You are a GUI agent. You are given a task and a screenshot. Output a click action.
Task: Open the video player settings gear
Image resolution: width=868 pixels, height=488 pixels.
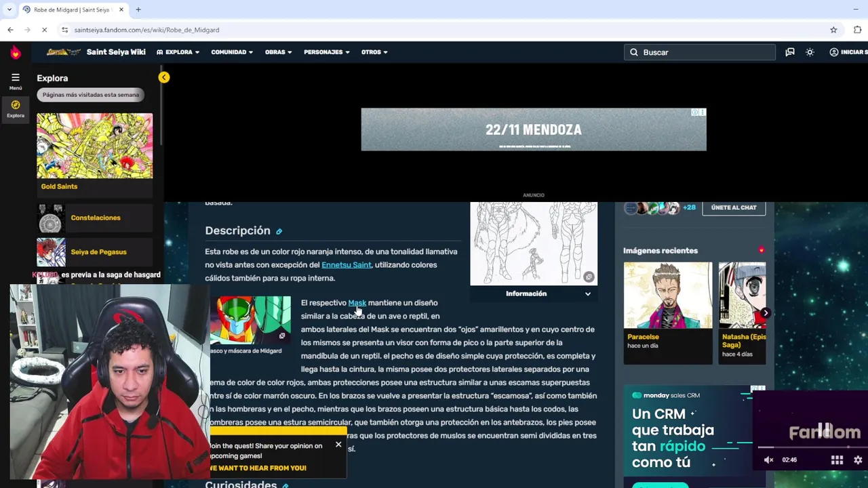pos(858,460)
